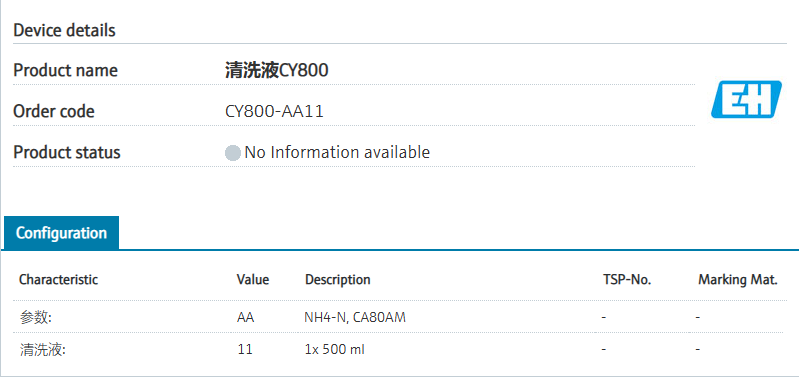The image size is (799, 378).
Task: Click the 1x 500 ml description
Action: click(334, 349)
